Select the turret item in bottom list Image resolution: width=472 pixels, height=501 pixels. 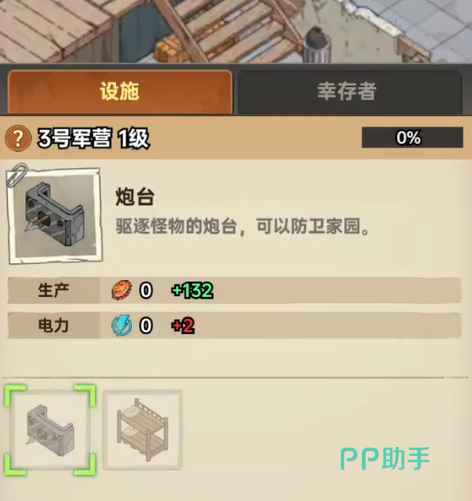tap(50, 430)
